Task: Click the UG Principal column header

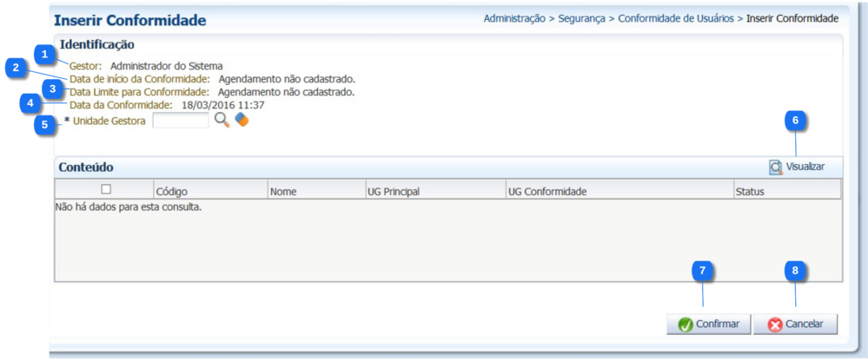Action: coord(394,191)
